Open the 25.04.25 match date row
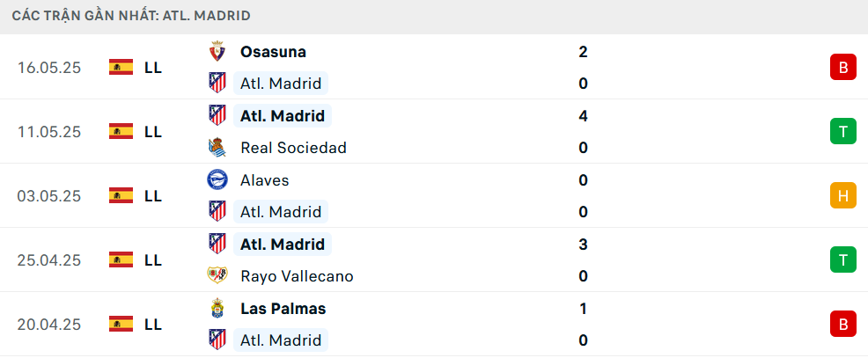 coord(434,259)
